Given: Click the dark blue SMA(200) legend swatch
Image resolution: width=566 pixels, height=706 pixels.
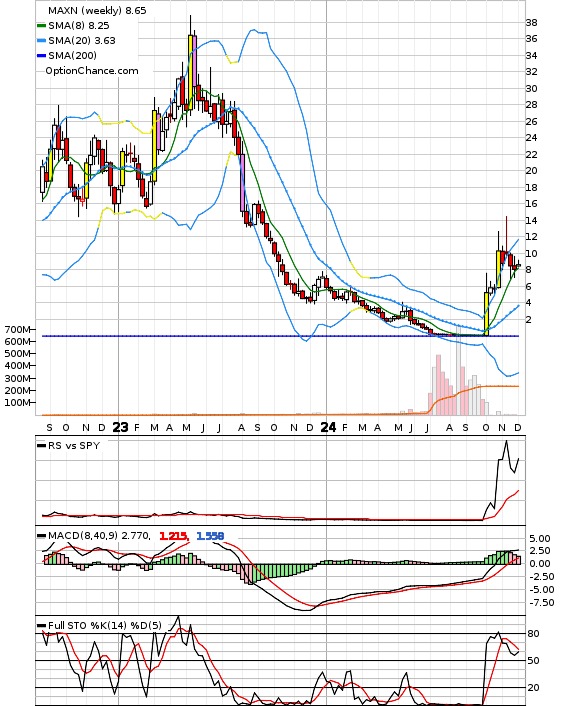Looking at the screenshot, I should point(41,55).
